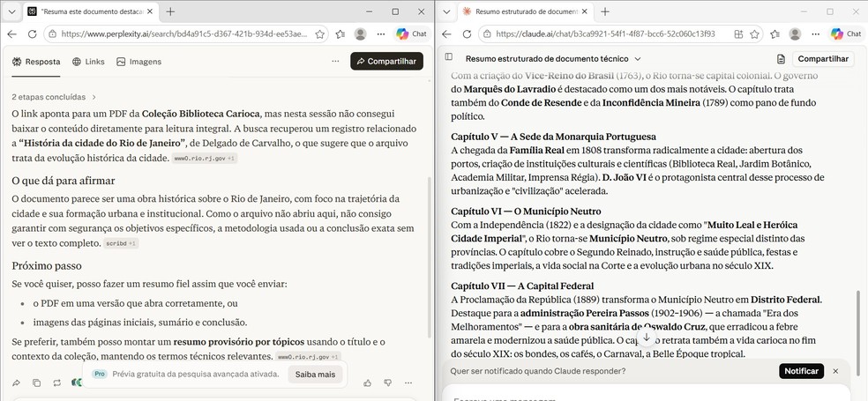Switch to the Links tab
868x401 pixels.
coord(88,62)
